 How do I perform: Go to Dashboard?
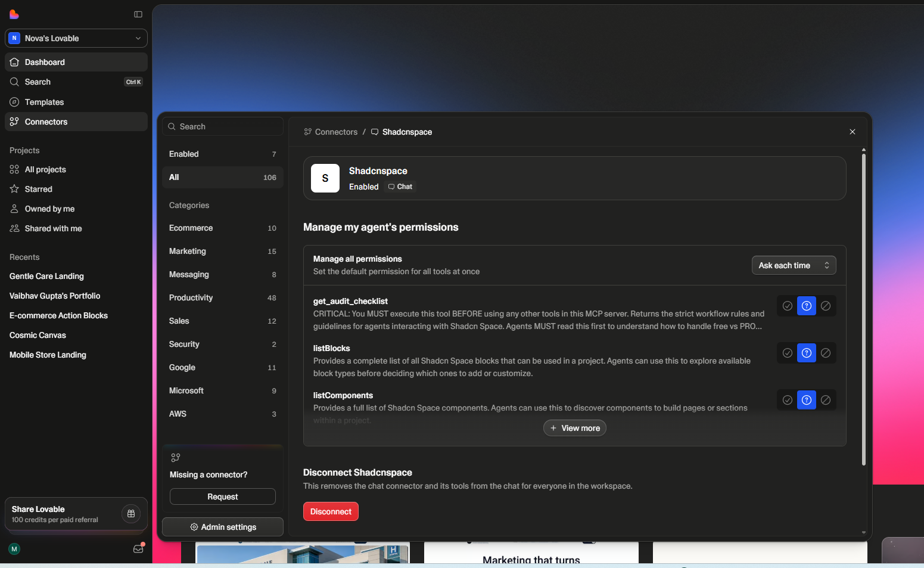76,62
